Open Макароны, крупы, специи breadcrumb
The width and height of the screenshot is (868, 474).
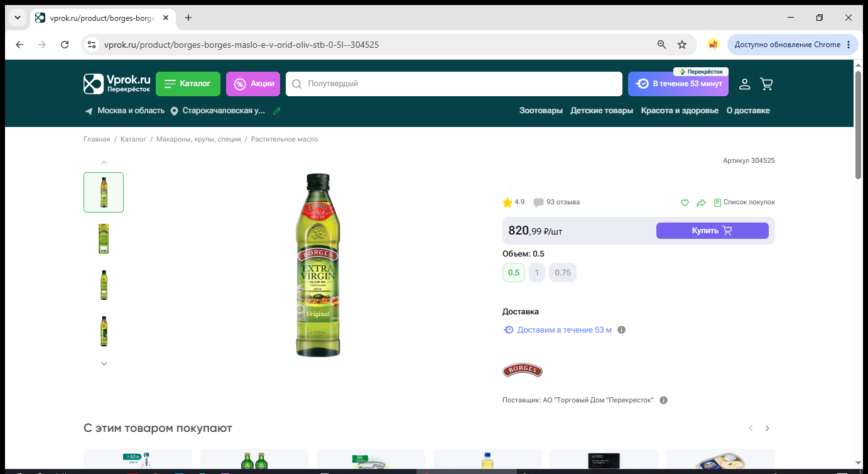click(x=198, y=139)
